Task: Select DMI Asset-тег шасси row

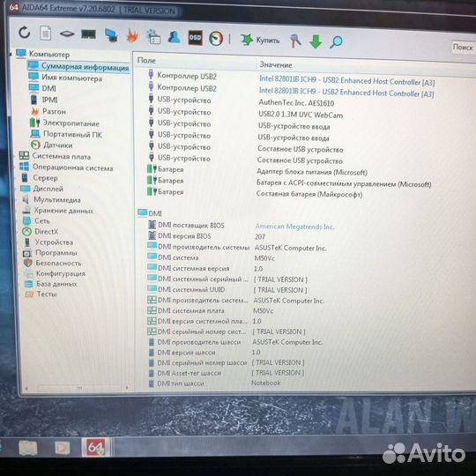Action: coord(227,373)
